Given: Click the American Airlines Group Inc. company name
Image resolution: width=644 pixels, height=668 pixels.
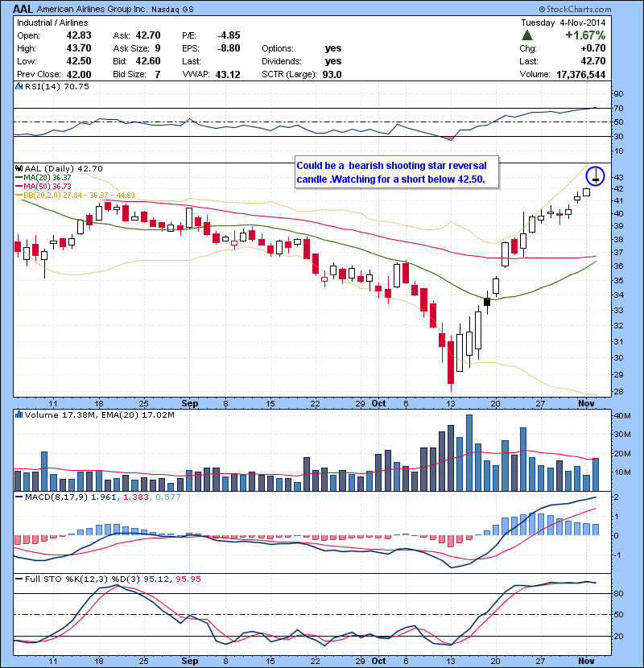Looking at the screenshot, I should point(92,9).
